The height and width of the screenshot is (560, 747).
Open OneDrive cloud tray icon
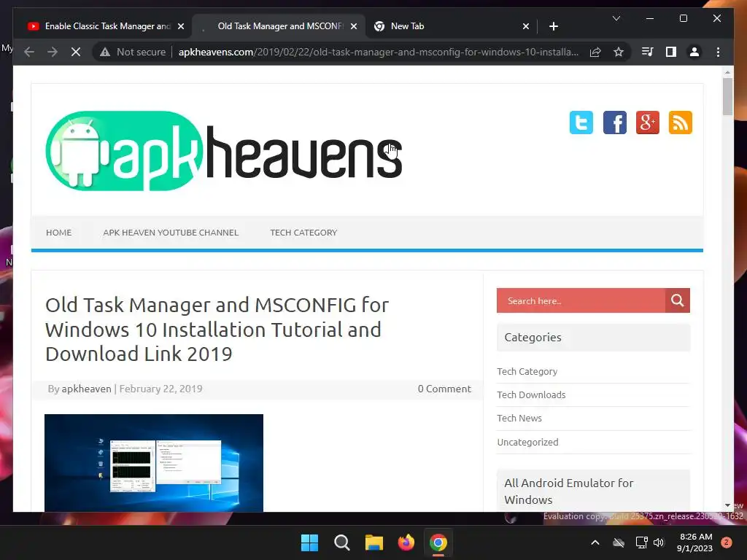click(619, 542)
